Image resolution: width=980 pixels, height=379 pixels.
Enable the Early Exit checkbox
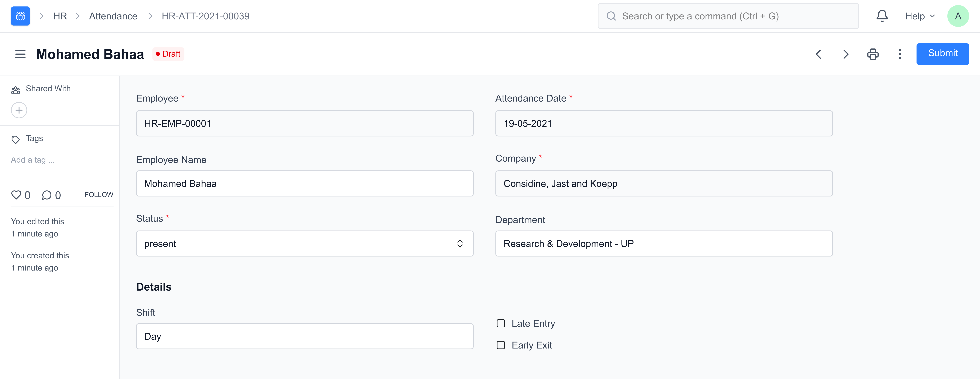click(x=501, y=345)
